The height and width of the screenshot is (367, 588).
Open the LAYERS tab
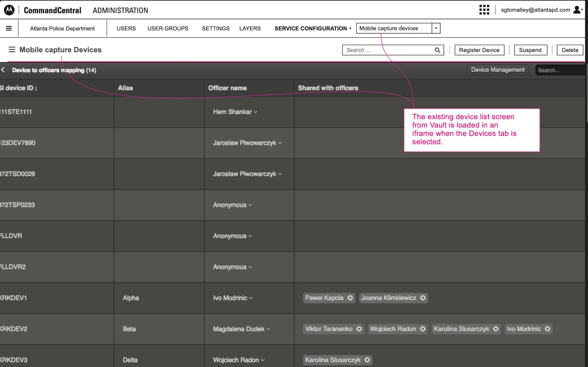coord(250,28)
